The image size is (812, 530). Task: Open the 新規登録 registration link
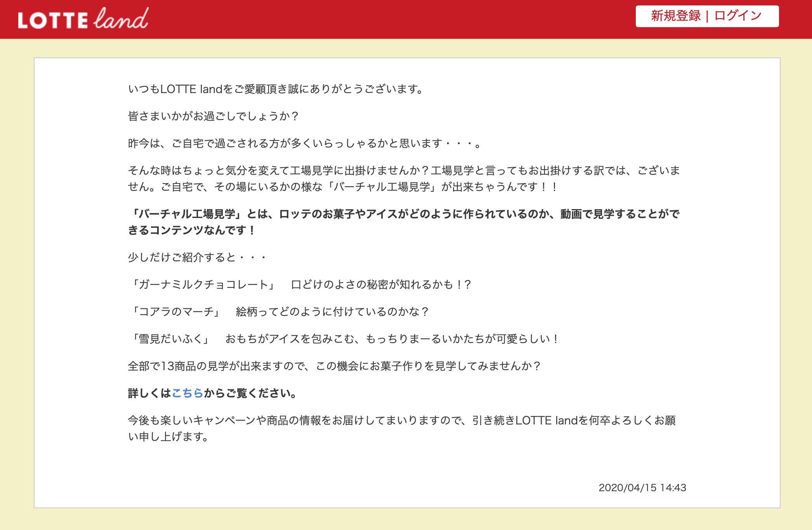coord(675,16)
